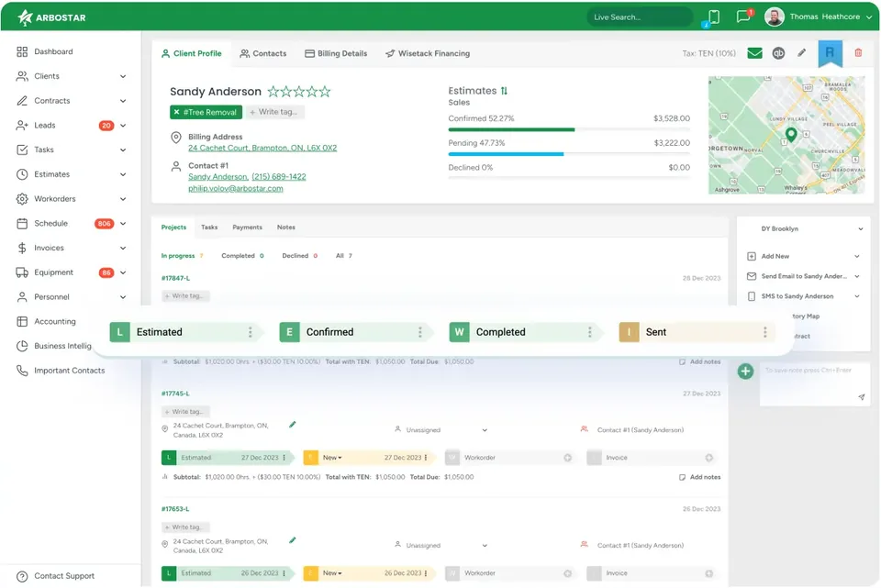Click the Confirmed 52.27% progress bar
Viewport: 881px width, 588px height.
tap(569, 129)
